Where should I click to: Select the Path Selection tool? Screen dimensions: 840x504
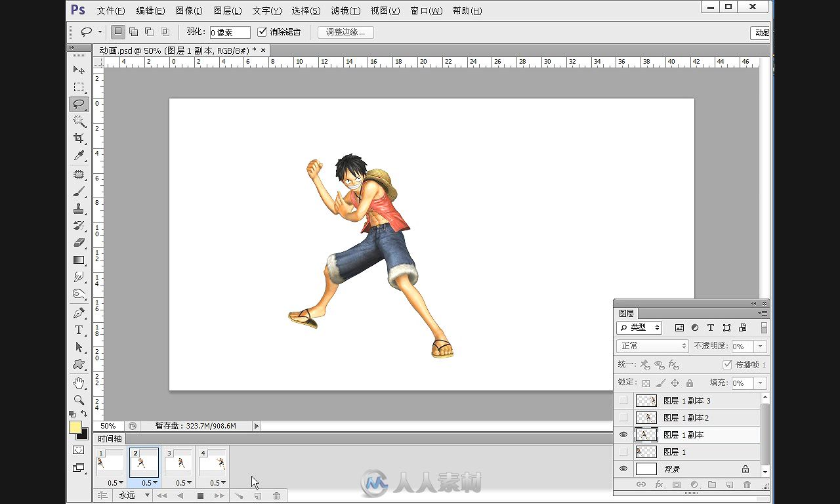tap(79, 347)
